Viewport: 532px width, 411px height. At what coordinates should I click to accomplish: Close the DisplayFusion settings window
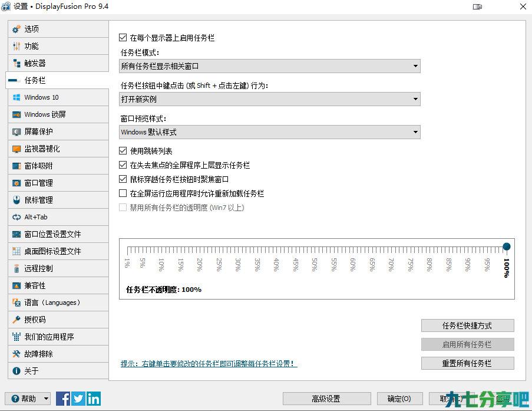(523, 7)
